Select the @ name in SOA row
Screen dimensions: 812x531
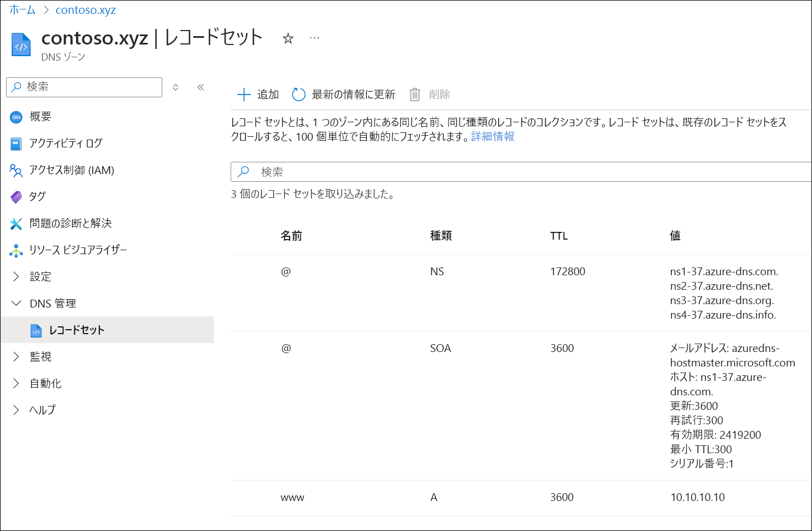point(286,348)
